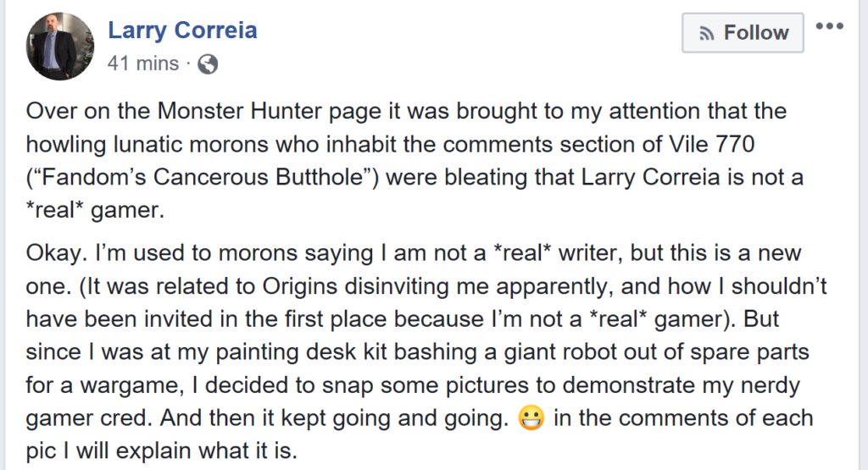Open the '41 mins' timestamp permalink
This screenshot has width=868, height=470.
click(143, 64)
